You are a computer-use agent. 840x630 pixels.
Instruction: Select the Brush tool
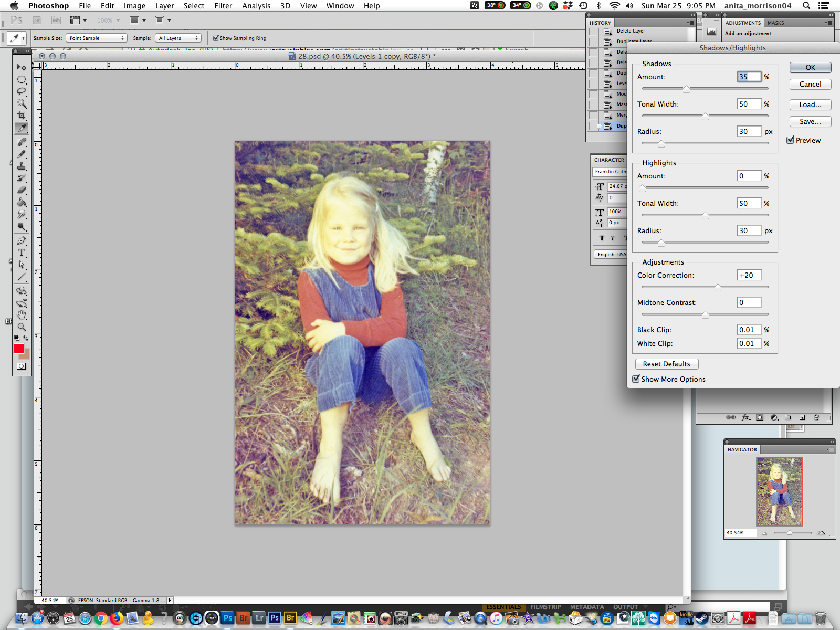[22, 154]
